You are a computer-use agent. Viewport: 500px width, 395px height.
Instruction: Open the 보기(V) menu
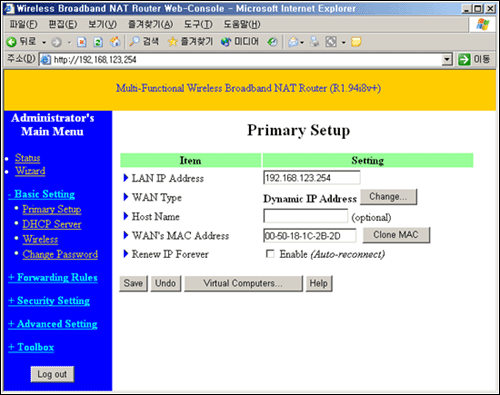pyautogui.click(x=102, y=24)
